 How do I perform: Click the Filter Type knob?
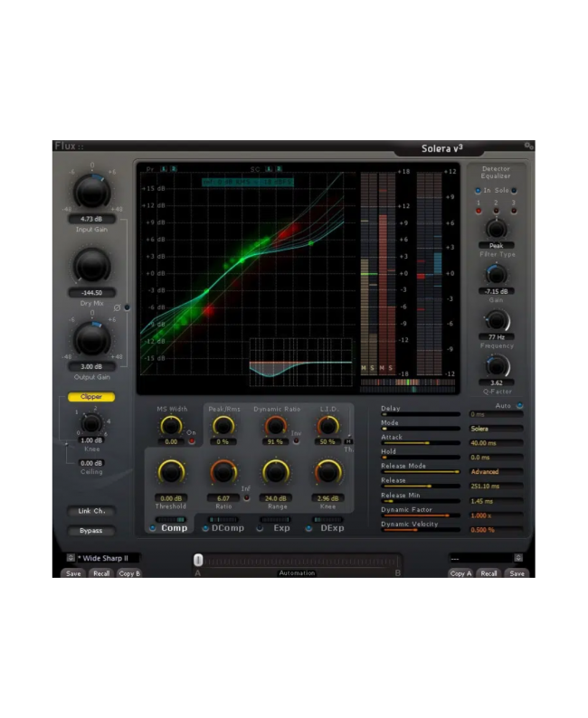click(496, 228)
